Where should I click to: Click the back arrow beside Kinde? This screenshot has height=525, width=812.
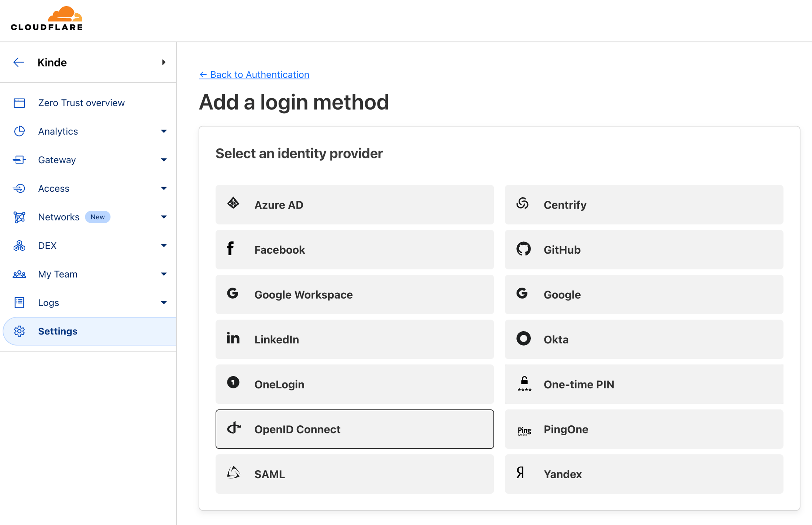(18, 62)
